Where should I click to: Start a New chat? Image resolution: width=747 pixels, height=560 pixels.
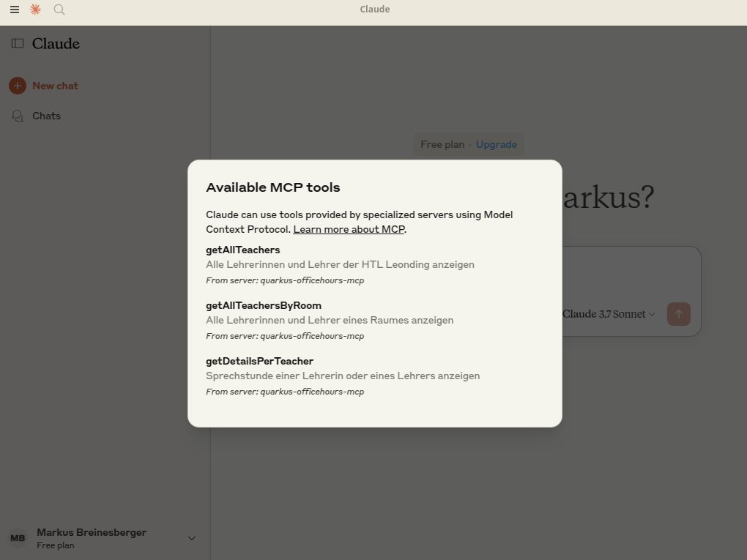pos(55,86)
